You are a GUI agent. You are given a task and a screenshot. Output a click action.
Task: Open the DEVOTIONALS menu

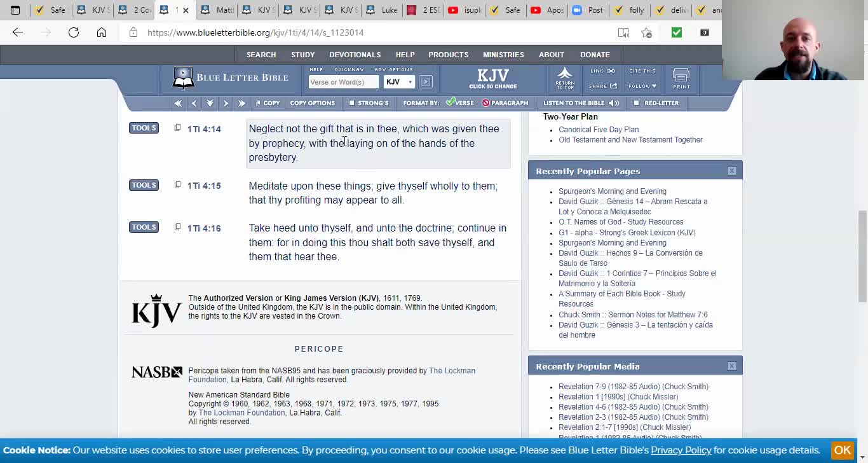[x=355, y=55]
